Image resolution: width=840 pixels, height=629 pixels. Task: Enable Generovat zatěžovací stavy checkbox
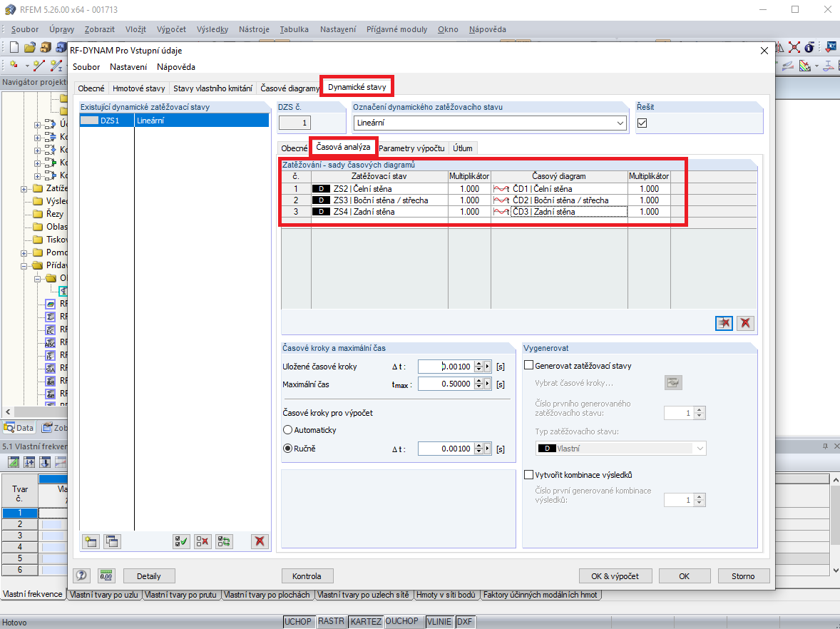tap(529, 365)
